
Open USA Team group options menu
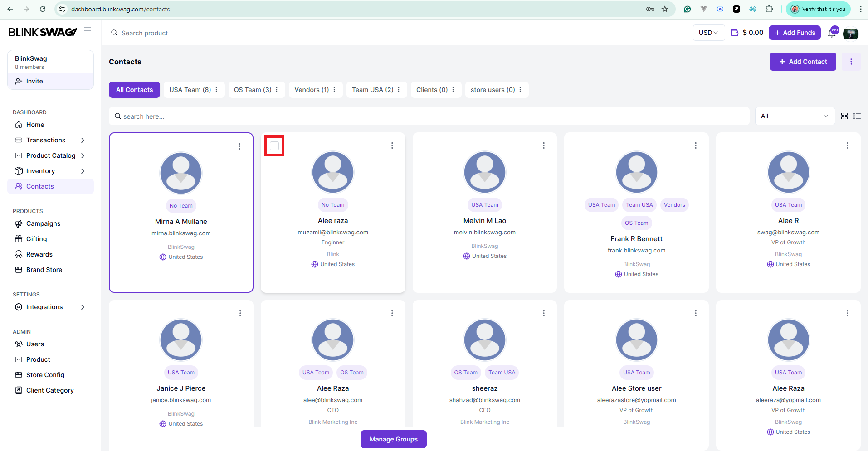216,90
